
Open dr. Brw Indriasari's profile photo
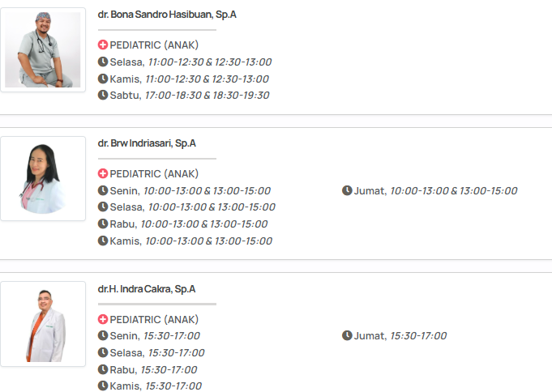pos(43,178)
